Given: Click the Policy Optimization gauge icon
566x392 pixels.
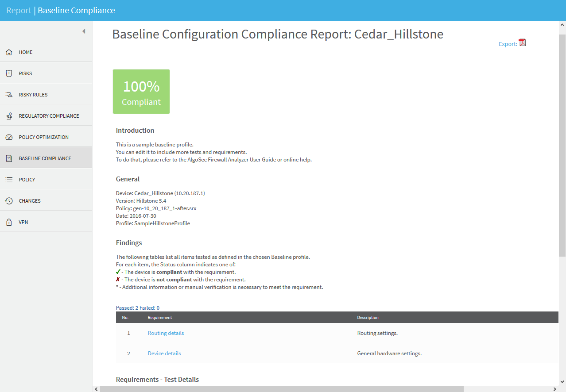Looking at the screenshot, I should (9, 137).
